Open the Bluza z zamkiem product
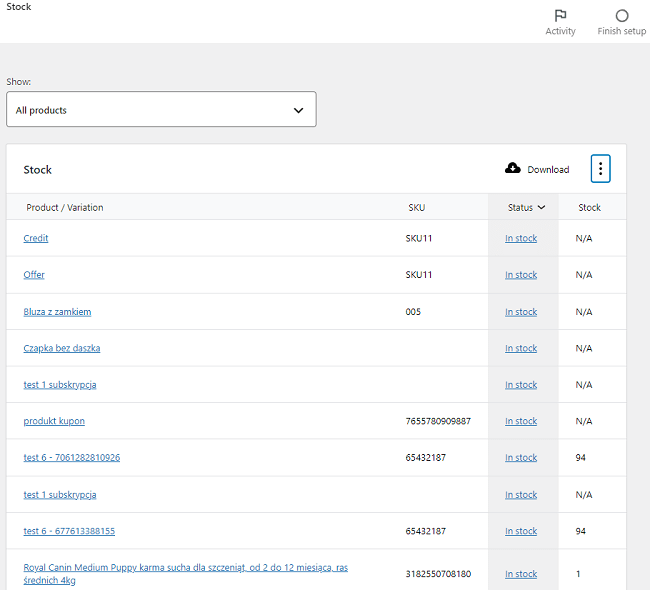The height and width of the screenshot is (590, 650). tap(57, 312)
